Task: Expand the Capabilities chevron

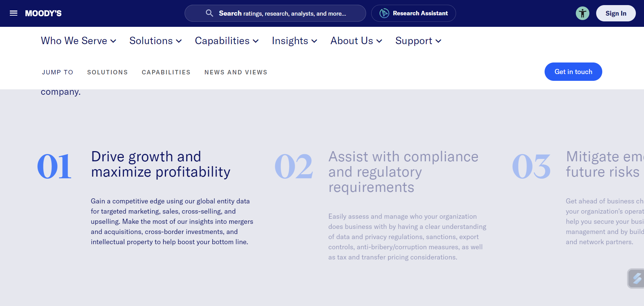Action: [x=256, y=41]
